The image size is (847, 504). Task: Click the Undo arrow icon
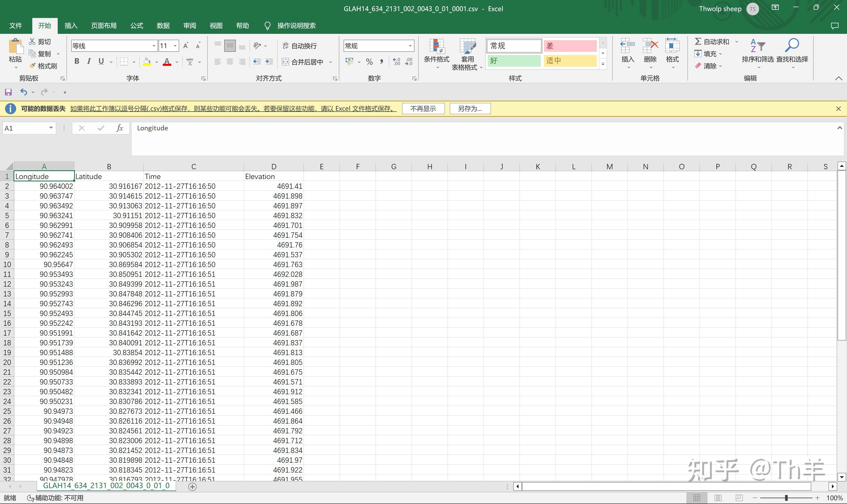[x=24, y=92]
